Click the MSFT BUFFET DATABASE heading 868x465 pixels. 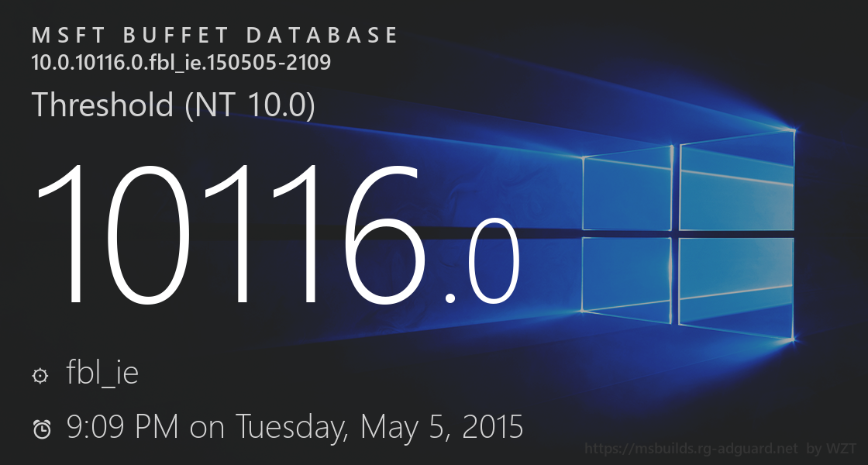pyautogui.click(x=215, y=36)
